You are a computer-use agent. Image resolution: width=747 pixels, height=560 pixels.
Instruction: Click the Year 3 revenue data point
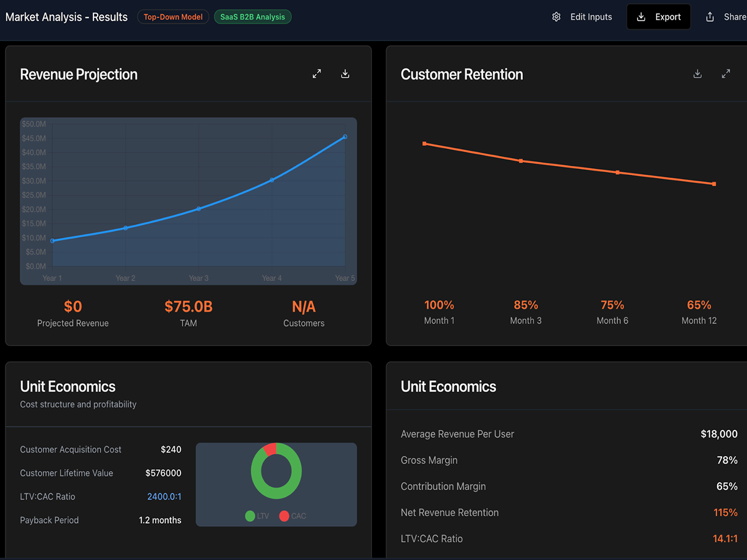coord(199,209)
